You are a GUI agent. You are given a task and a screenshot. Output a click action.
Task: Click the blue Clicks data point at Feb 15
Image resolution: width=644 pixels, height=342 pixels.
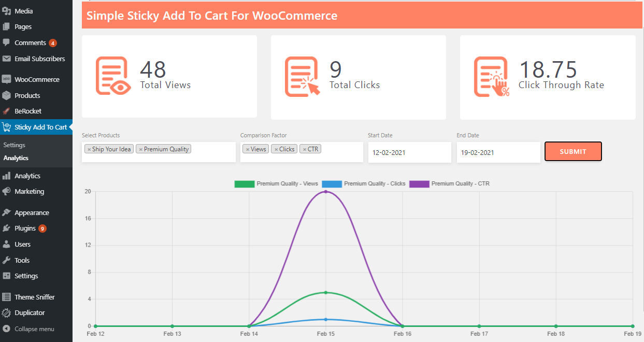pos(325,319)
